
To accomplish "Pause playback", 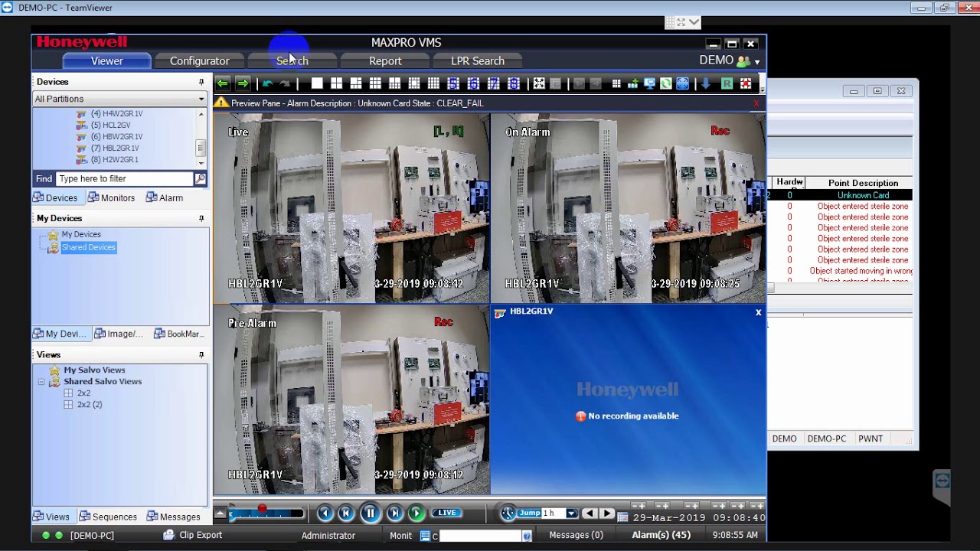I will 370,513.
